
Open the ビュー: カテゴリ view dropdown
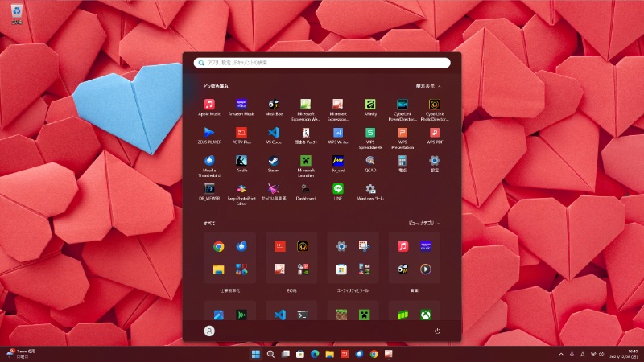pyautogui.click(x=423, y=222)
